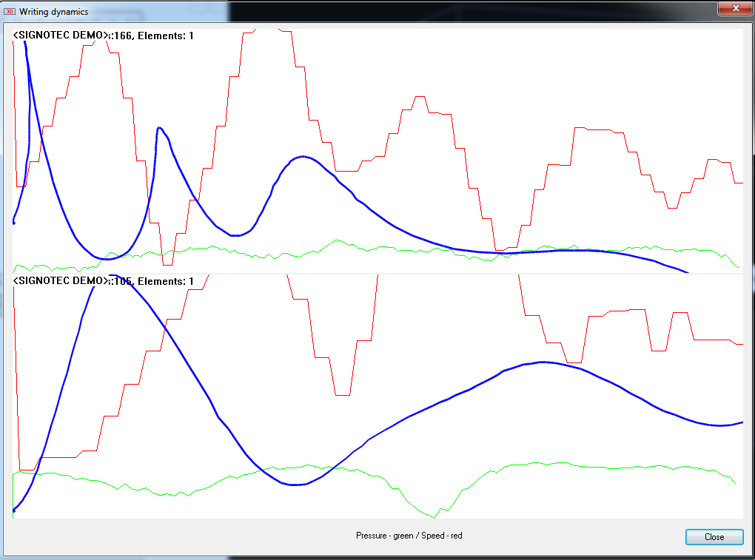Click the 'Pressure - green / Speed - red' legend
This screenshot has width=755, height=560.
409,536
